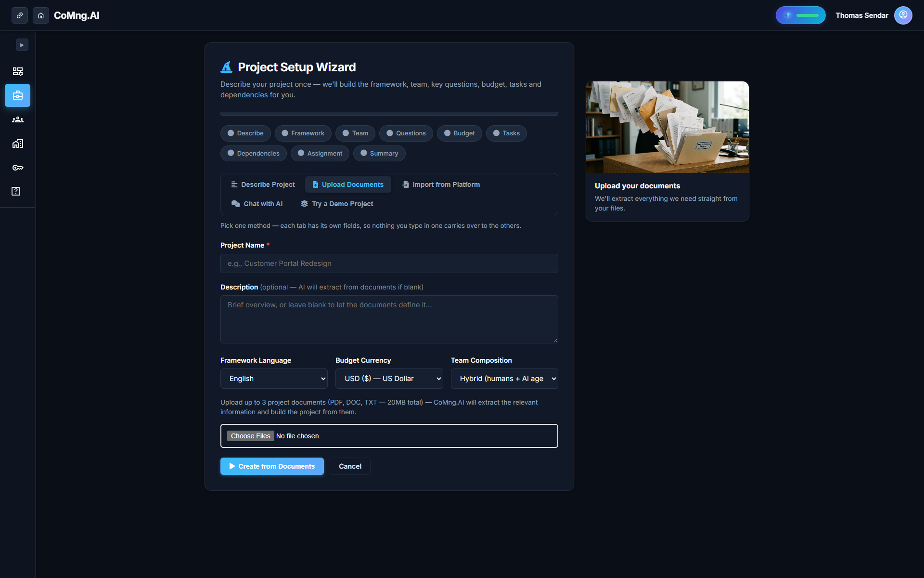Open the user profile avatar icon
The width and height of the screenshot is (924, 578).
pos(903,15)
